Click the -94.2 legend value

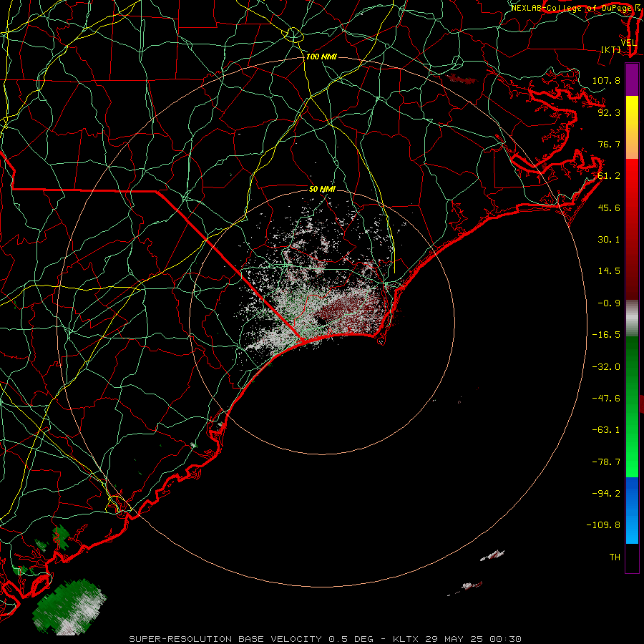coord(606,493)
